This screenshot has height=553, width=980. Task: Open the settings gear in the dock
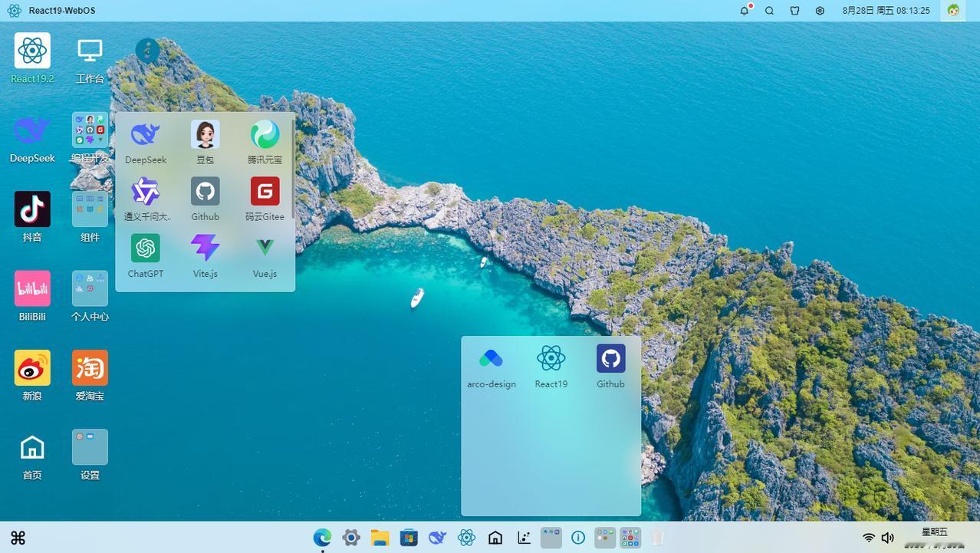point(351,538)
